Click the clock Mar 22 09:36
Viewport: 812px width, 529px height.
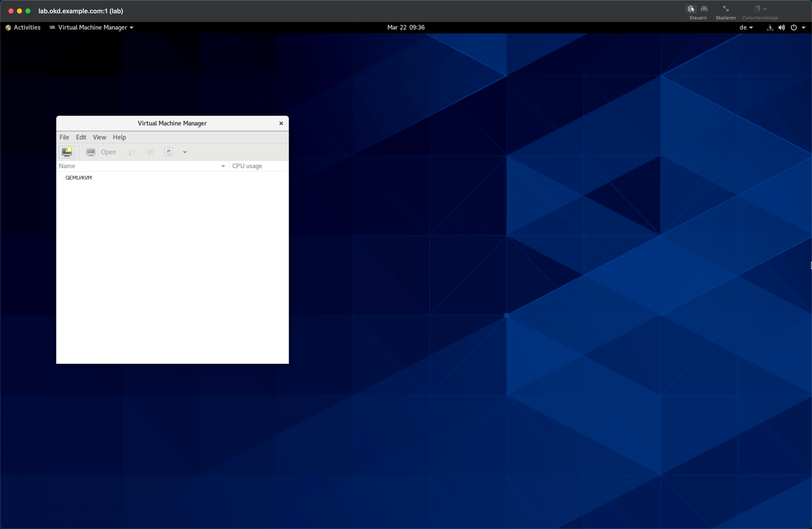[406, 27]
